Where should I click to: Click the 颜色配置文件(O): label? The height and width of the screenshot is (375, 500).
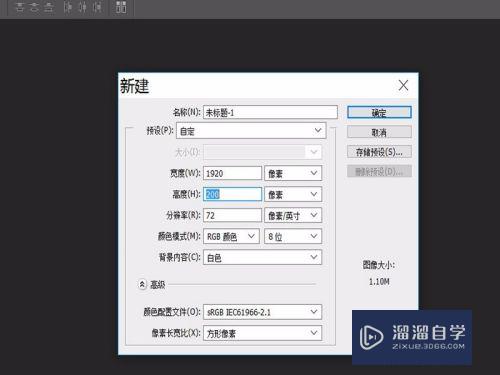(x=172, y=312)
